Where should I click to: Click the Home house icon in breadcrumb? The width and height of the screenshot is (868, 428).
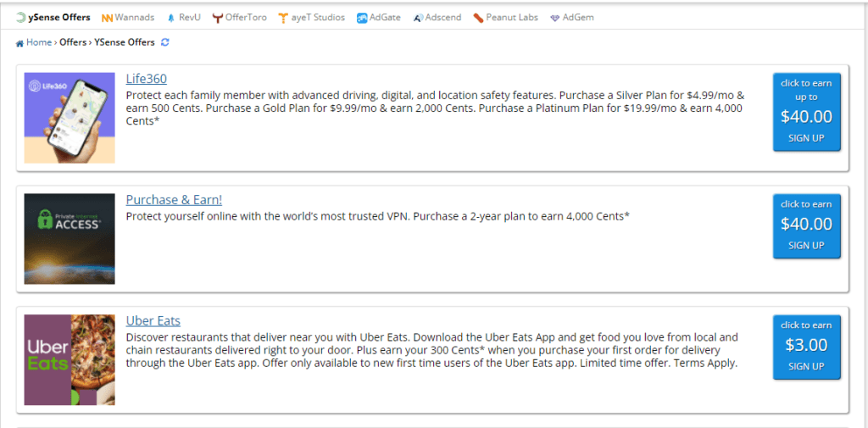(x=20, y=42)
